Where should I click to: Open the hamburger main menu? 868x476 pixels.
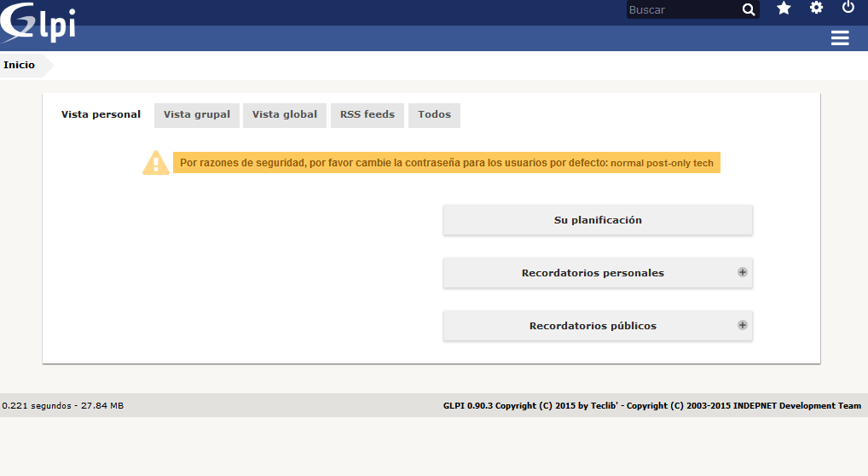pos(840,38)
